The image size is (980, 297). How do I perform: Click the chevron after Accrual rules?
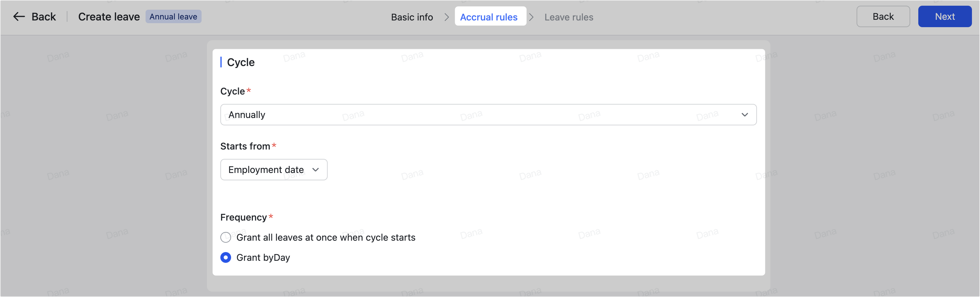point(532,17)
